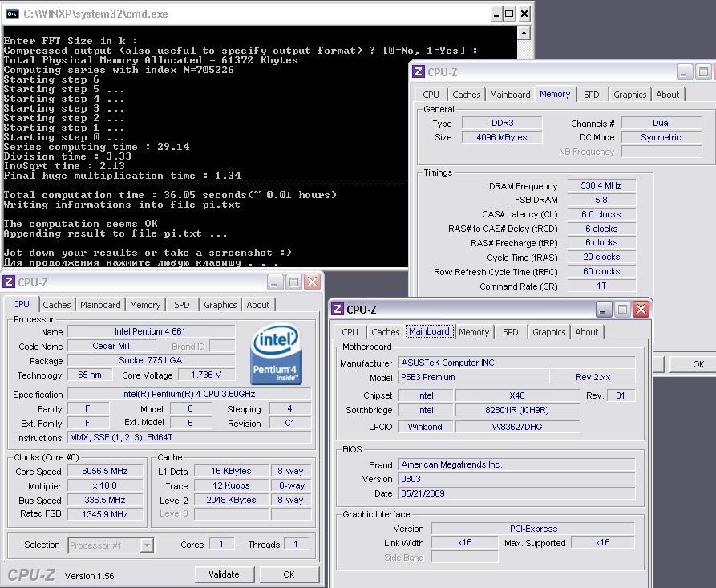716x588 pixels.
Task: Switch to Graphics tab in Mainboard window
Action: (x=549, y=332)
